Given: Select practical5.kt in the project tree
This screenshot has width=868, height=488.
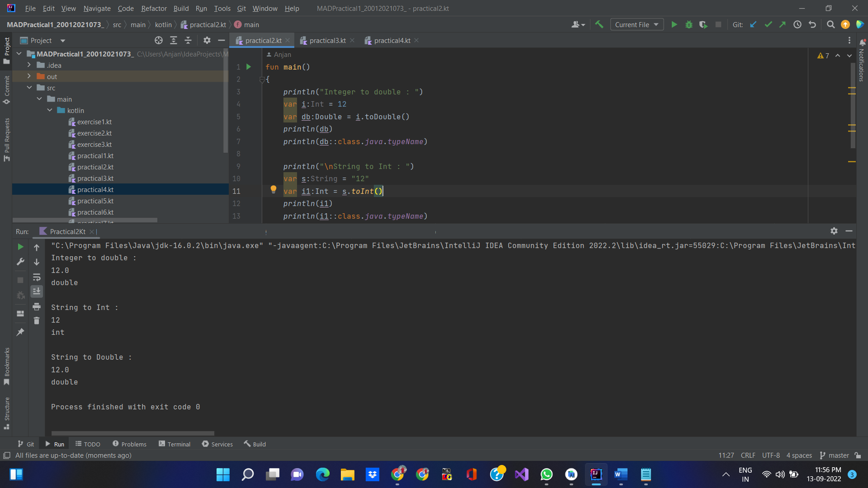Looking at the screenshot, I should tap(95, 201).
